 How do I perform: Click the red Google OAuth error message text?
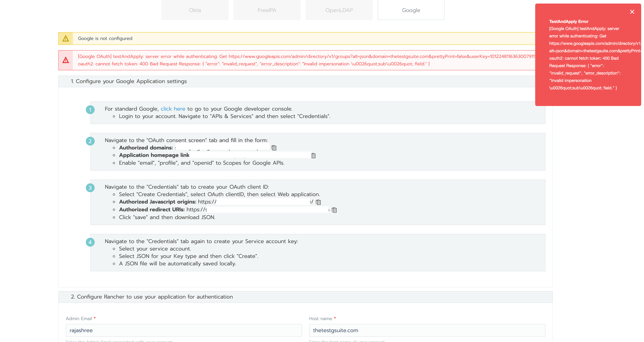306,60
